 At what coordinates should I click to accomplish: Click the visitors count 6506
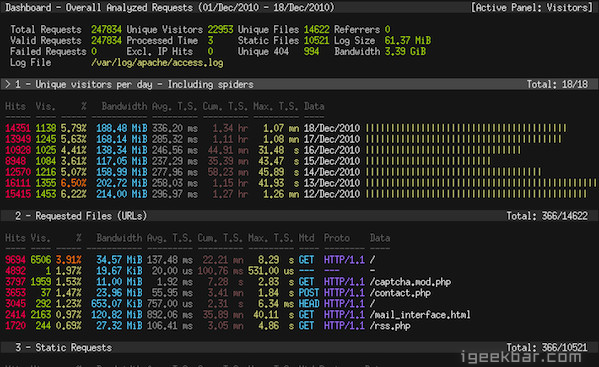click(40, 260)
